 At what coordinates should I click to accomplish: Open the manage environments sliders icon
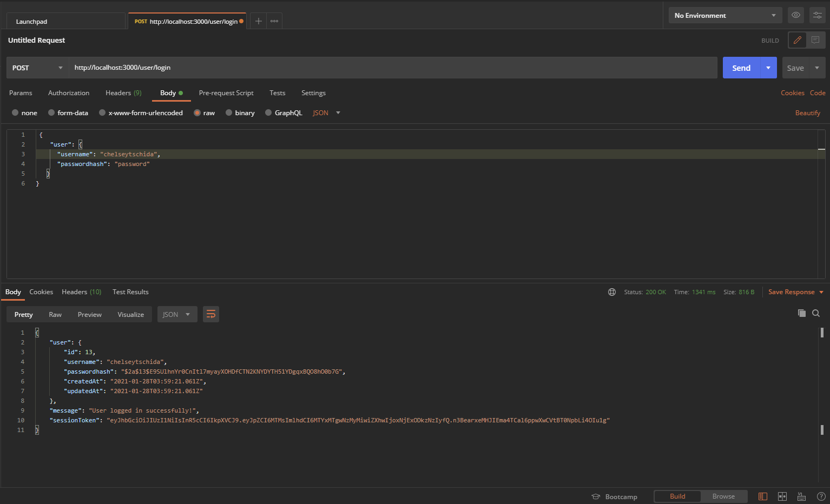pos(818,15)
